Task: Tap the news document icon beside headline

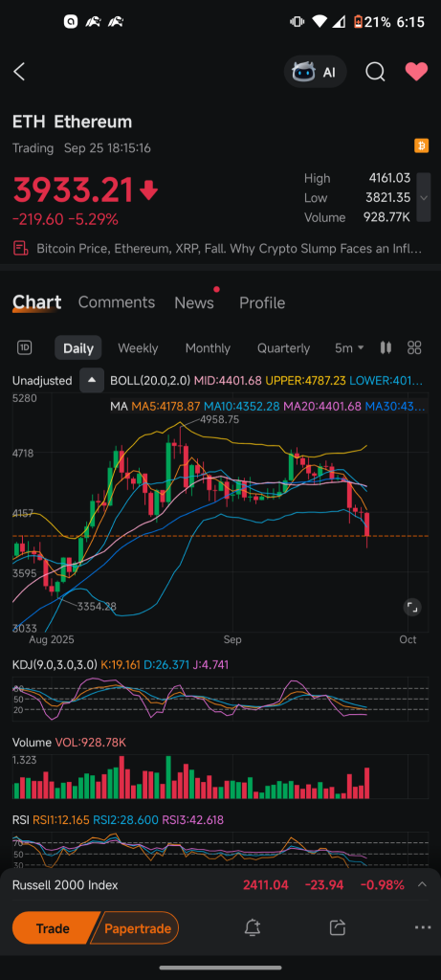Action: (x=21, y=249)
